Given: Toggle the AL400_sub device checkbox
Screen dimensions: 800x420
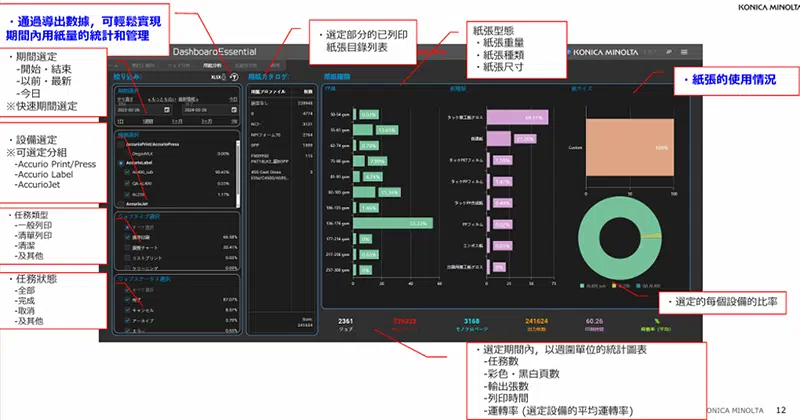Looking at the screenshot, I should click(127, 172).
